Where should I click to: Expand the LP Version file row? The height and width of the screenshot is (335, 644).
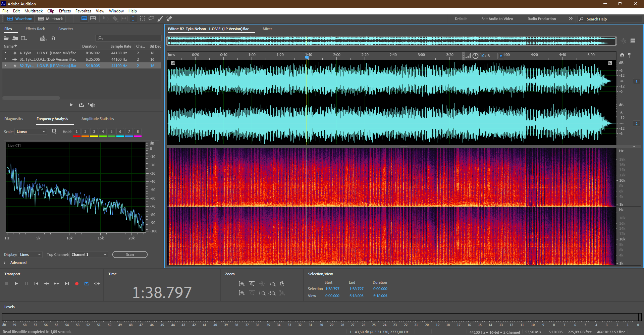click(x=5, y=66)
